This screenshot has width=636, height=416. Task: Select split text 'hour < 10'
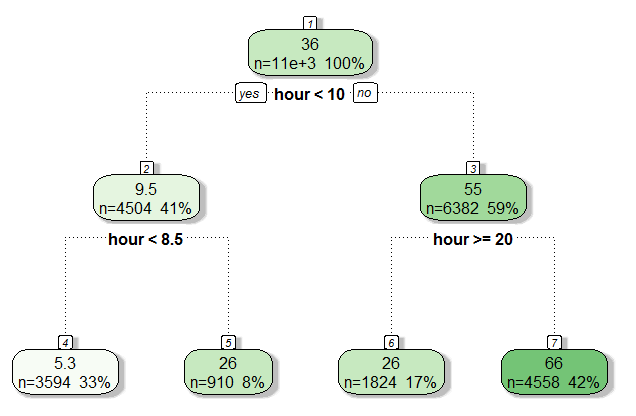tap(309, 94)
